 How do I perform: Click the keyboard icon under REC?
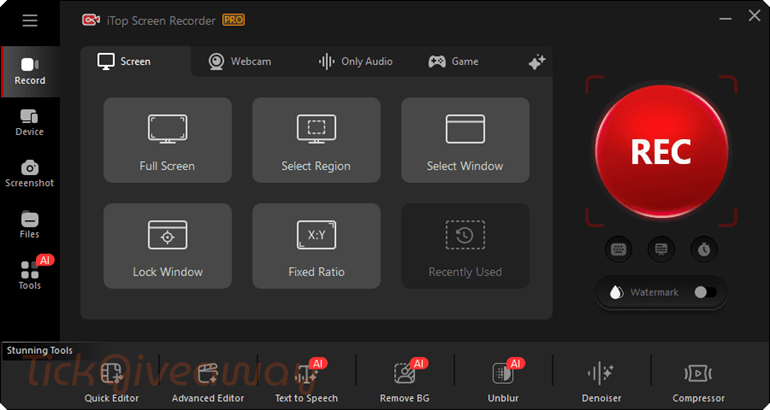(x=618, y=249)
